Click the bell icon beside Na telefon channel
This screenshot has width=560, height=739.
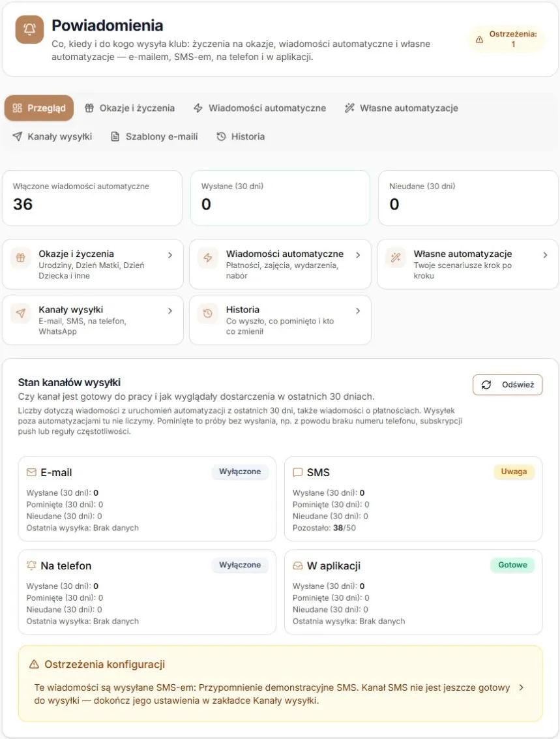click(x=31, y=565)
